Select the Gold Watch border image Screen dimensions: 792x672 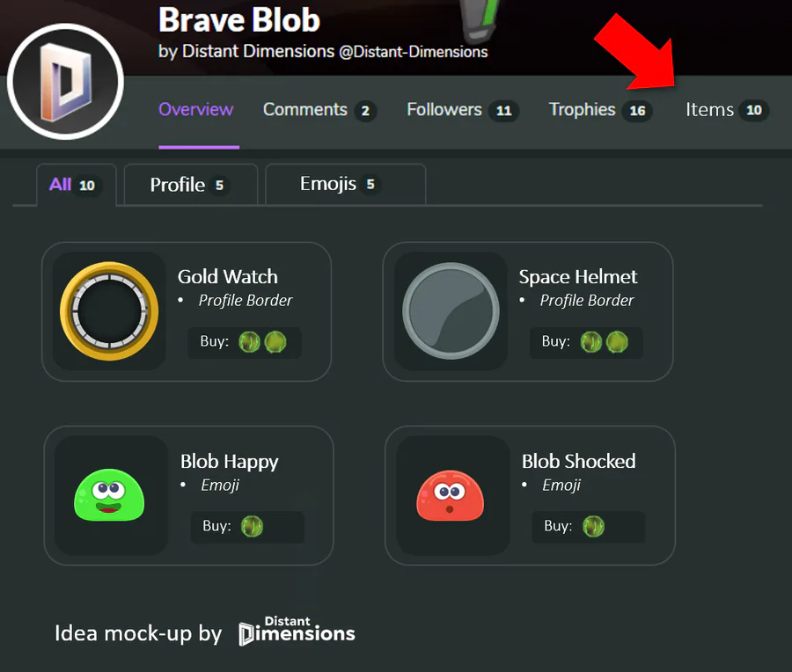tap(109, 311)
